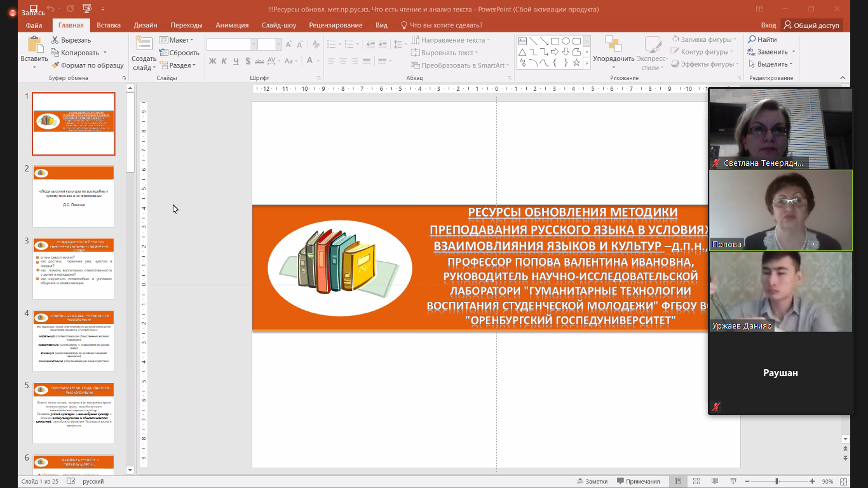The height and width of the screenshot is (488, 868).
Task: Open the Вставка ribbon tab
Action: tap(109, 25)
